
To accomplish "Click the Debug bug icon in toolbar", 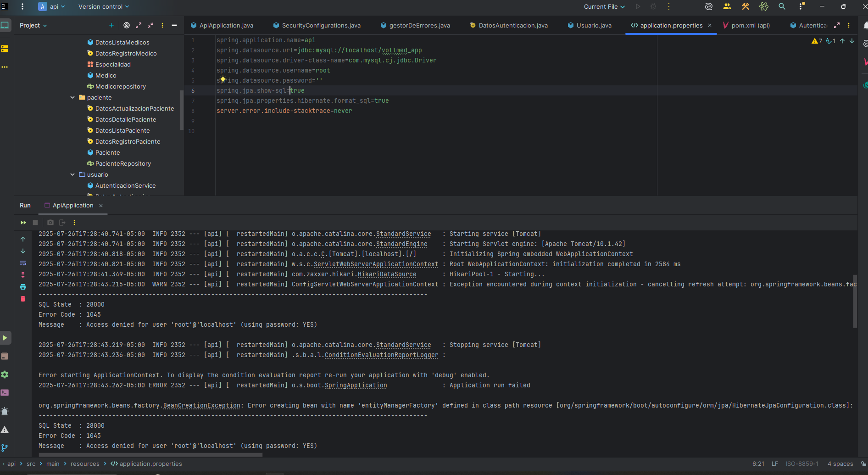I will pos(653,6).
